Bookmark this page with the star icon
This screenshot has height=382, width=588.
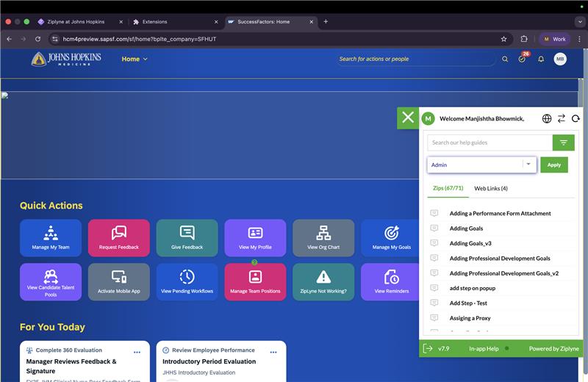pyautogui.click(x=503, y=39)
